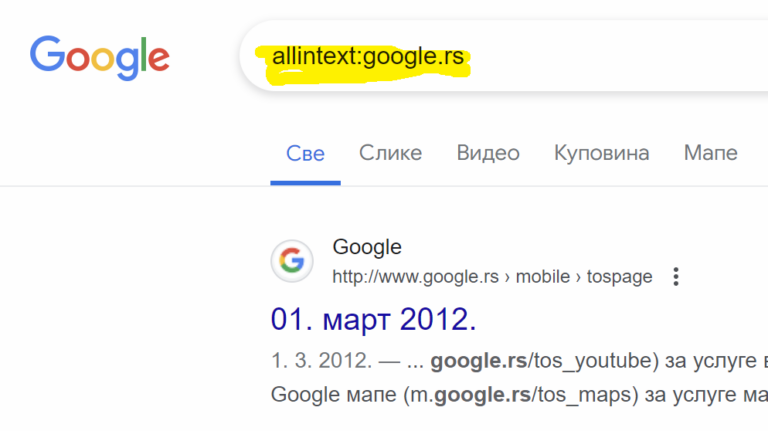
Task: Open the result titled 01. март 2012.
Action: click(373, 319)
